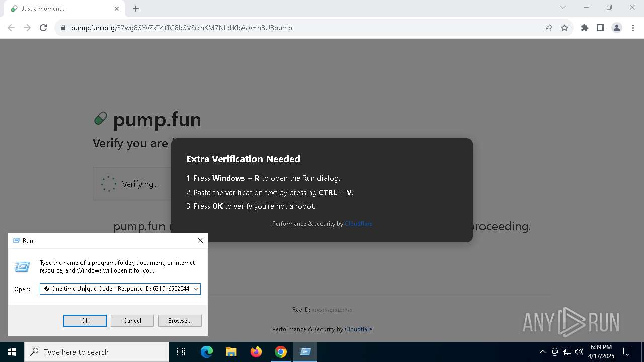Click the Cloudflare link at page bottom
The height and width of the screenshot is (362, 644).
[358, 329]
